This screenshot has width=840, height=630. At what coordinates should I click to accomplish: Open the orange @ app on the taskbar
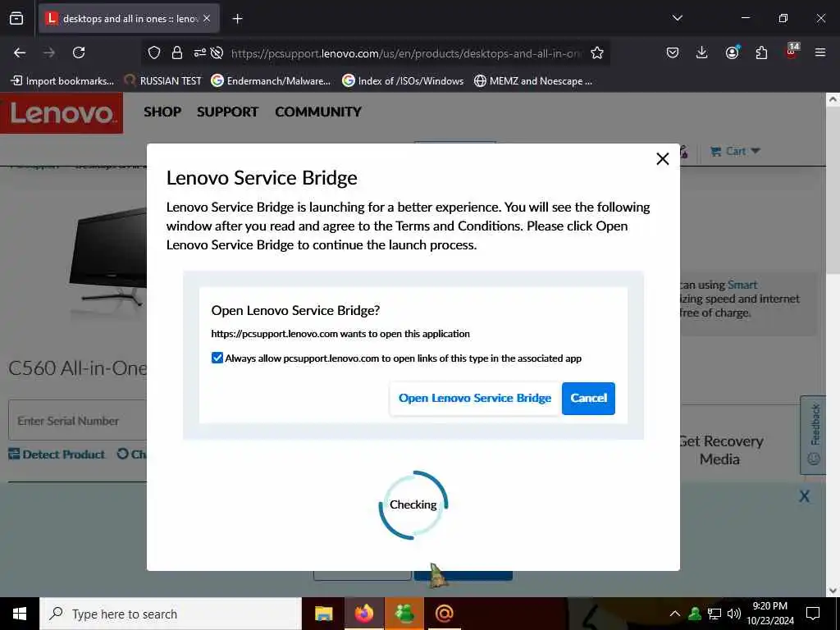click(444, 614)
